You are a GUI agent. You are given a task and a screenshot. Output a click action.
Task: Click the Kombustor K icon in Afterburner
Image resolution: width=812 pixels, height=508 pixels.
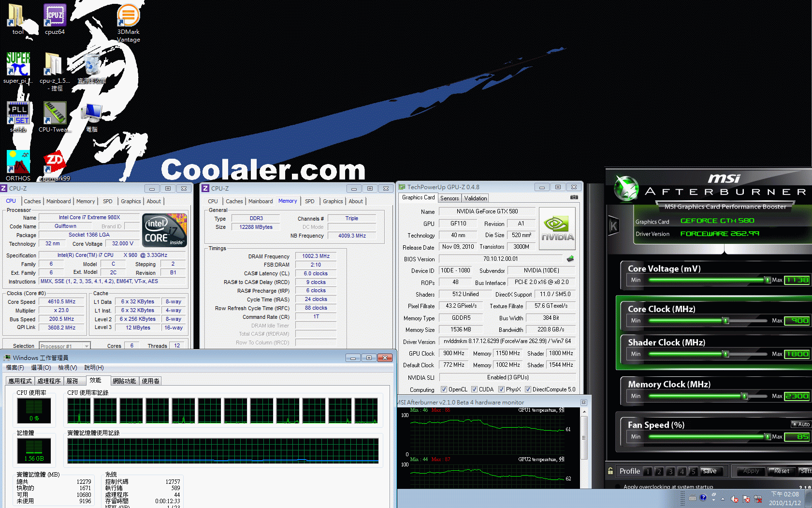pyautogui.click(x=613, y=226)
